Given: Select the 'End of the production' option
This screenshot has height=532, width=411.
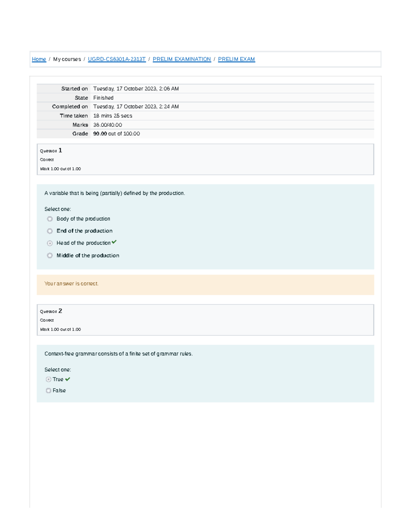Looking at the screenshot, I should tap(50, 231).
